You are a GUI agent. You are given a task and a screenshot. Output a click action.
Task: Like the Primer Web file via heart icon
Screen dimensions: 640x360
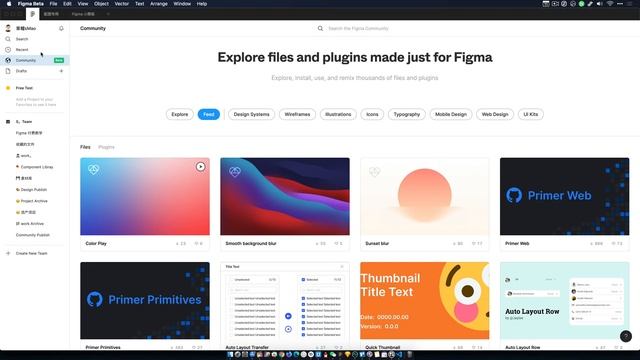click(613, 244)
